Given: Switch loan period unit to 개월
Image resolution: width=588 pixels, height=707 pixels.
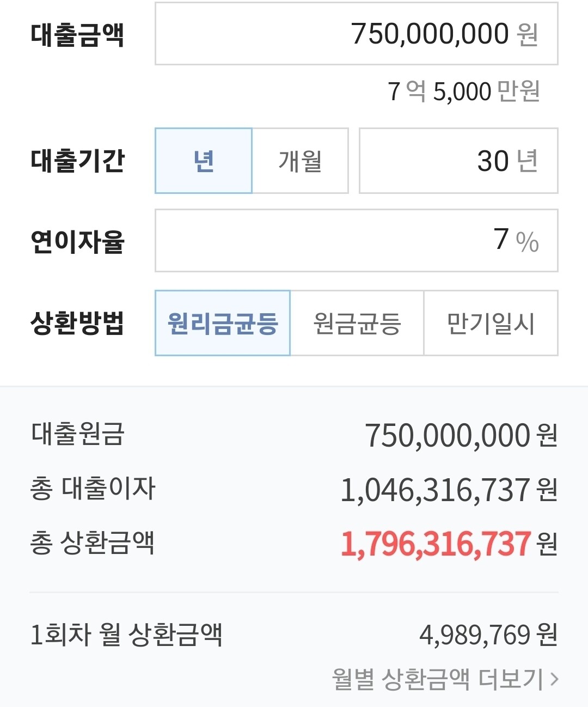Looking at the screenshot, I should [300, 160].
